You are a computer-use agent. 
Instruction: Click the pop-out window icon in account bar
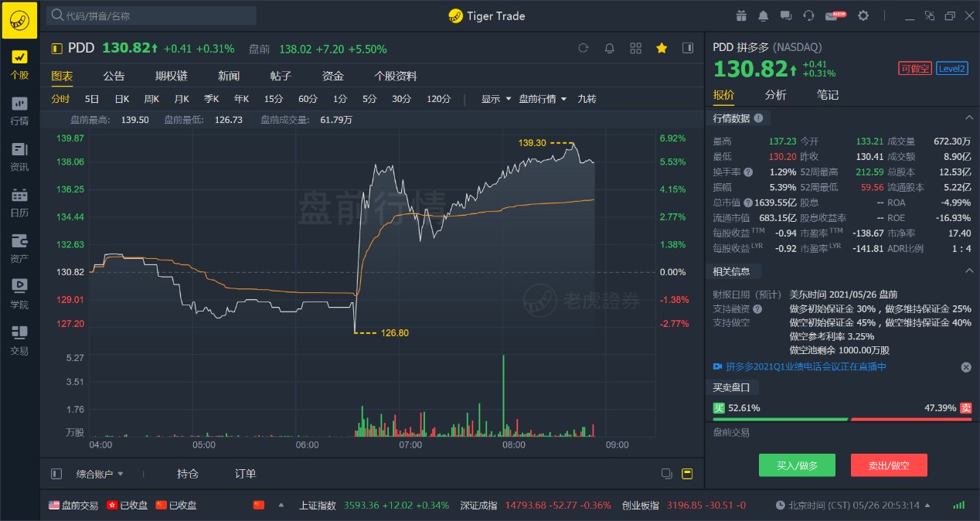[x=666, y=474]
